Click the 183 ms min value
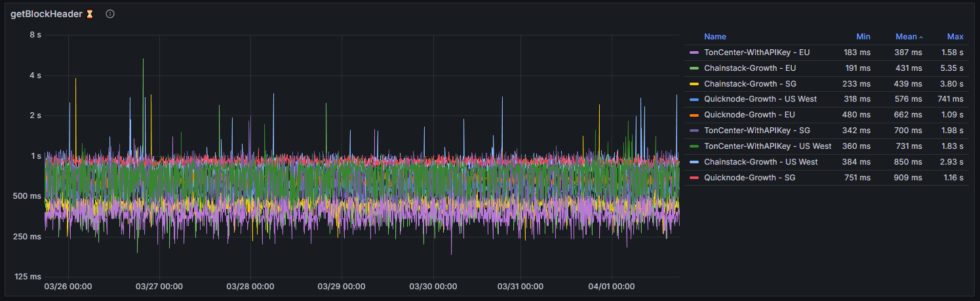The width and height of the screenshot is (980, 301). pyautogui.click(x=857, y=52)
